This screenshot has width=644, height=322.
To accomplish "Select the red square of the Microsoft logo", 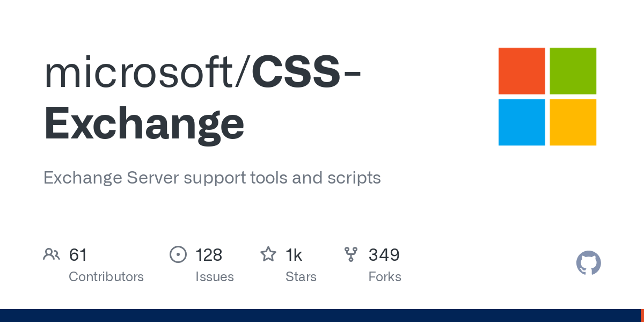I will coord(522,71).
